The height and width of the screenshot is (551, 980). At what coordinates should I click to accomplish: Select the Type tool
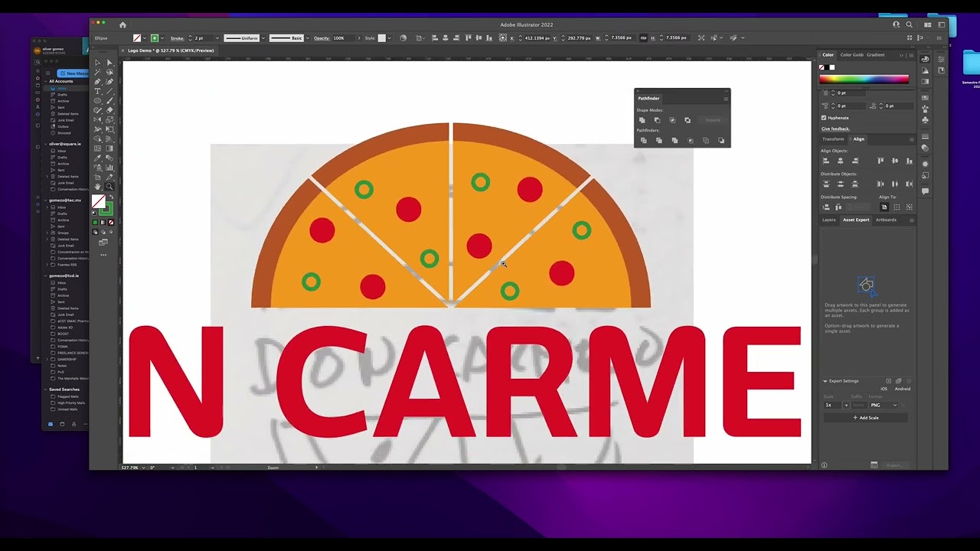click(97, 91)
